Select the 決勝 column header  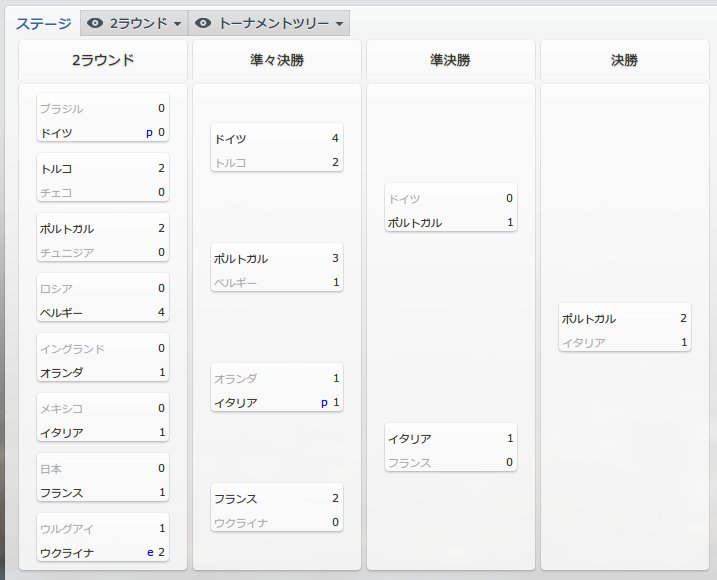[x=625, y=60]
